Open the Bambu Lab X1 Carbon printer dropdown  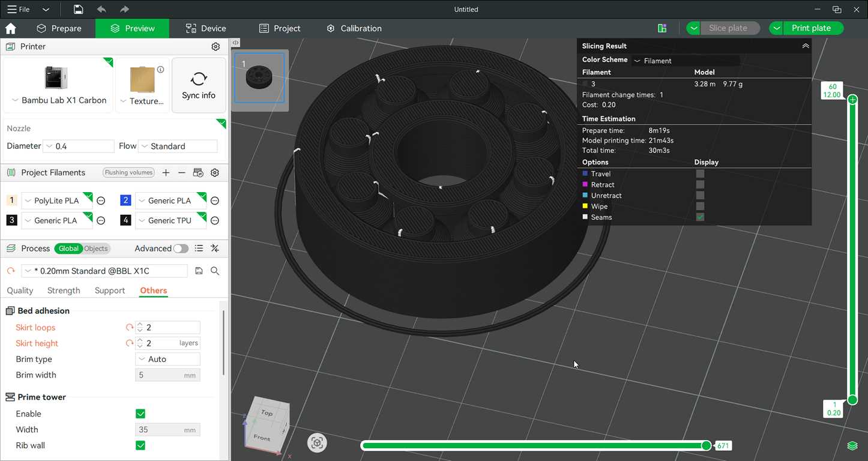pyautogui.click(x=59, y=100)
